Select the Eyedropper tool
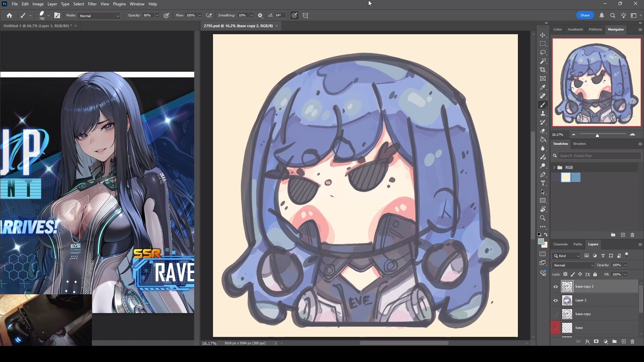The height and width of the screenshot is (362, 644). tap(543, 87)
